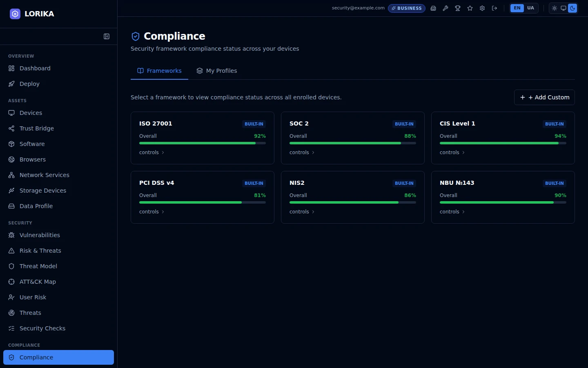Expand controls on the SOC 2 card
The height and width of the screenshot is (368, 588).
point(302,153)
